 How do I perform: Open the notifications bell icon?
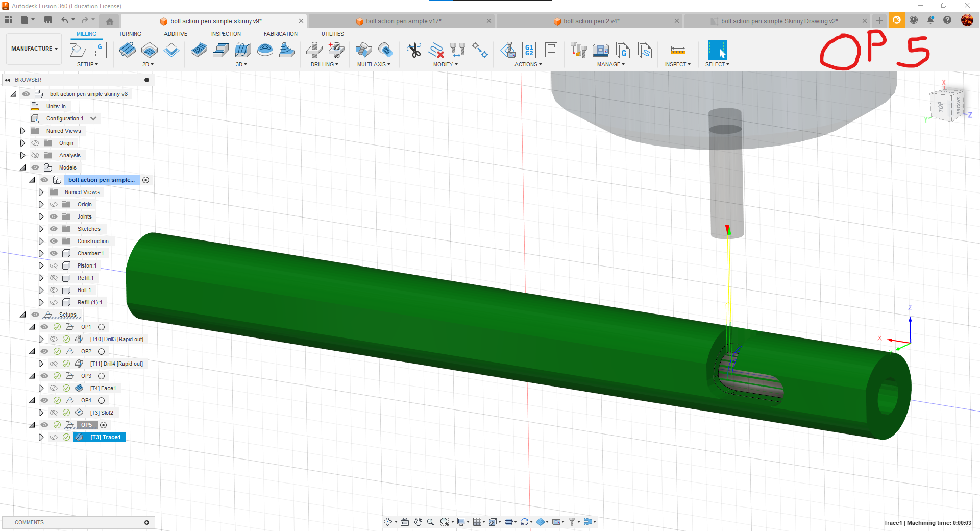[930, 20]
